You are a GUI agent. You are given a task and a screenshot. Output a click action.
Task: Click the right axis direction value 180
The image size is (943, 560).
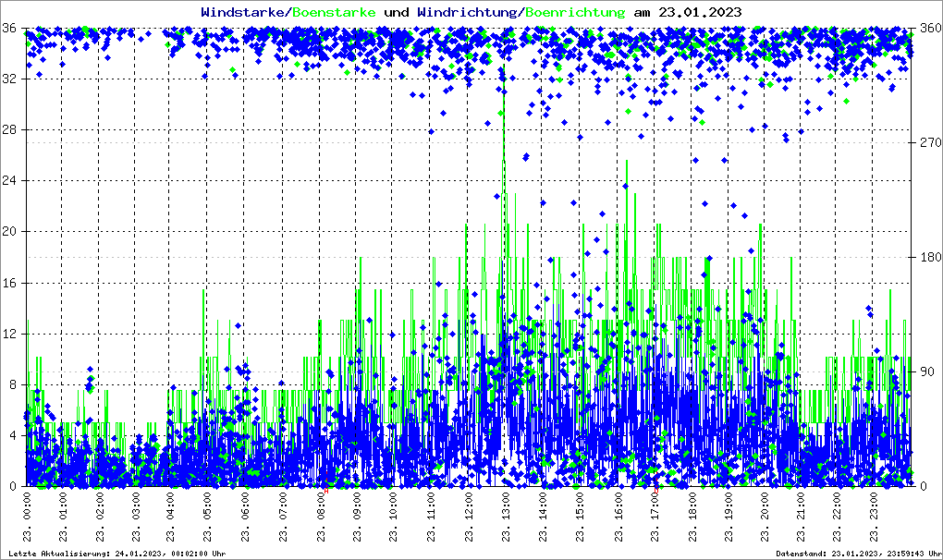tap(931, 257)
